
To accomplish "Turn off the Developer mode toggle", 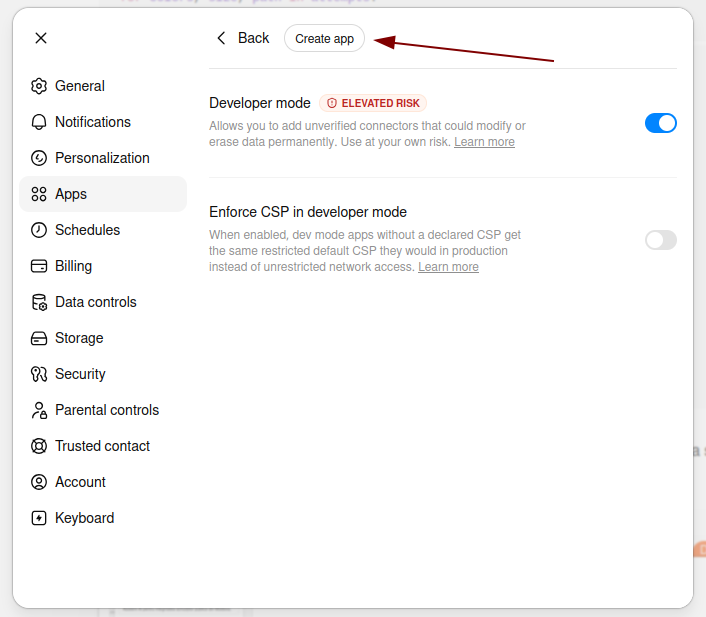I will coord(661,123).
